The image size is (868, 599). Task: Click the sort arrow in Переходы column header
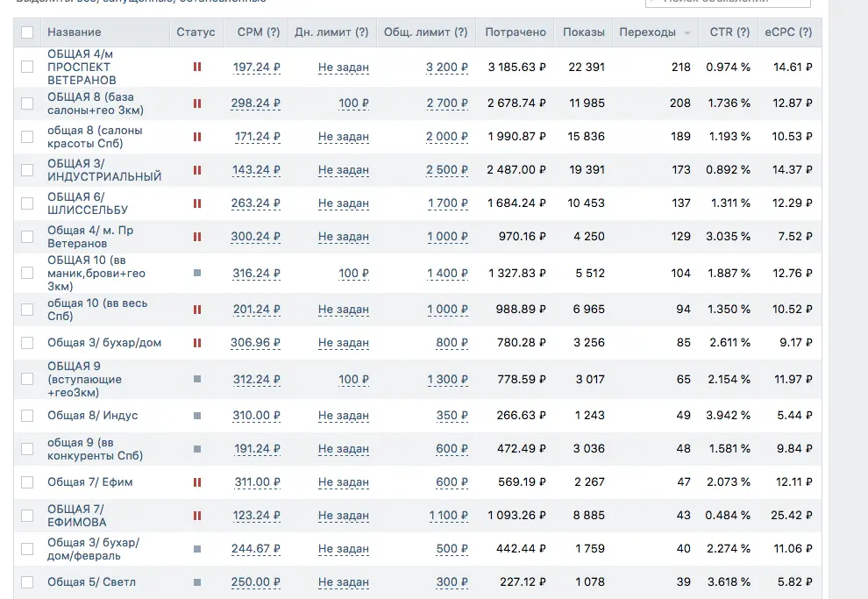pyautogui.click(x=687, y=33)
